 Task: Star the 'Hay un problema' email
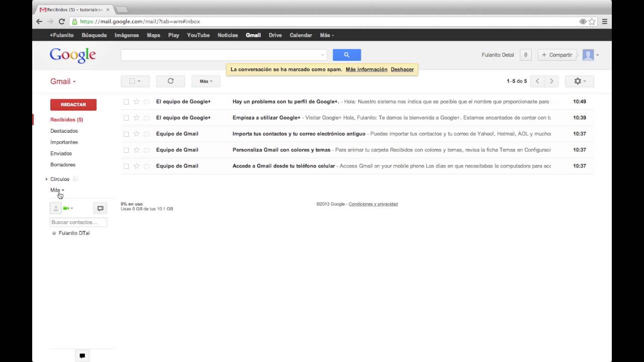coord(136,102)
